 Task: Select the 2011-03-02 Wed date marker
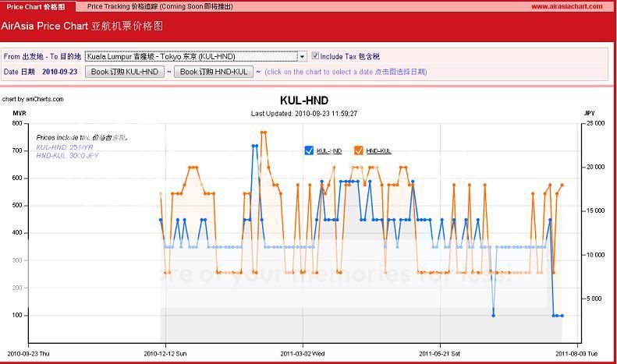(303, 352)
